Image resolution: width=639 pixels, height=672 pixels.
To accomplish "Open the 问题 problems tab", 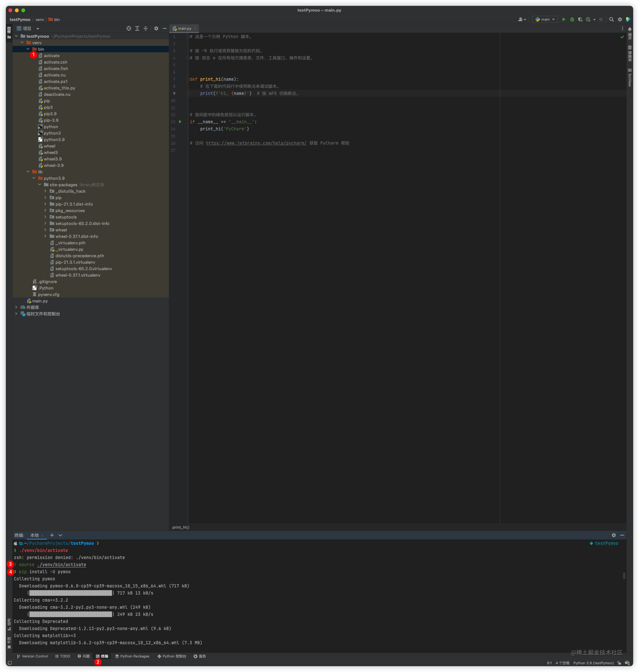I will tap(83, 656).
